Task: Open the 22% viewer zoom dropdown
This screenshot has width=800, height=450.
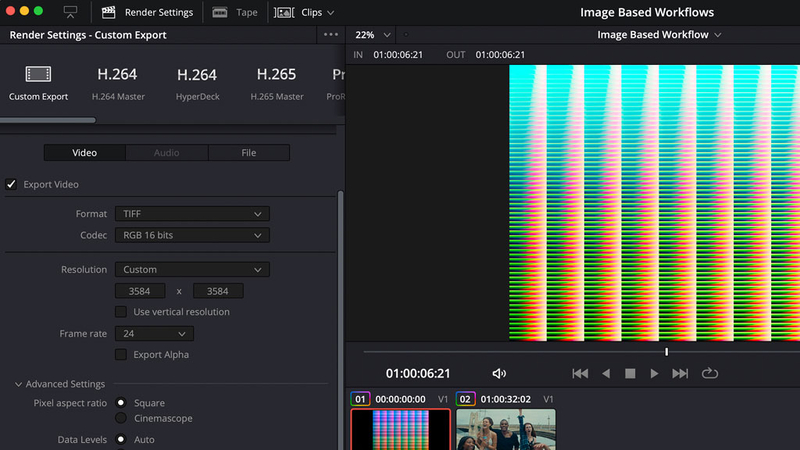Action: click(x=372, y=35)
